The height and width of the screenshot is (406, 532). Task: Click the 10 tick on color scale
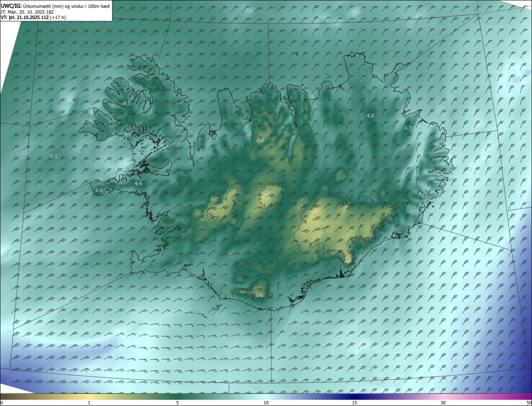(x=266, y=403)
